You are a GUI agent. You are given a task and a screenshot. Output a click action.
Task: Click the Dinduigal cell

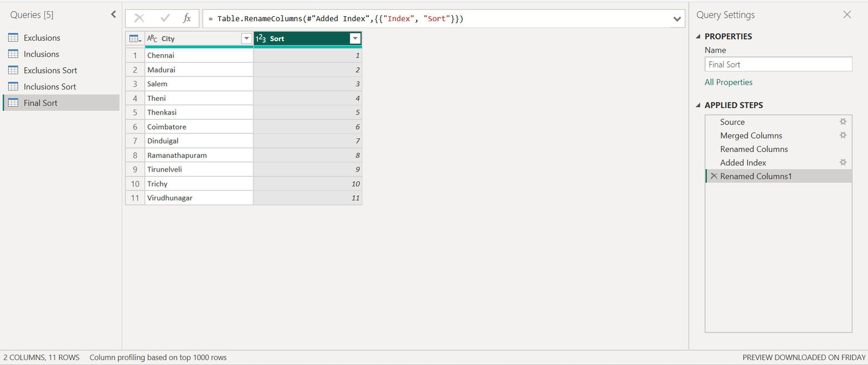pyautogui.click(x=199, y=140)
